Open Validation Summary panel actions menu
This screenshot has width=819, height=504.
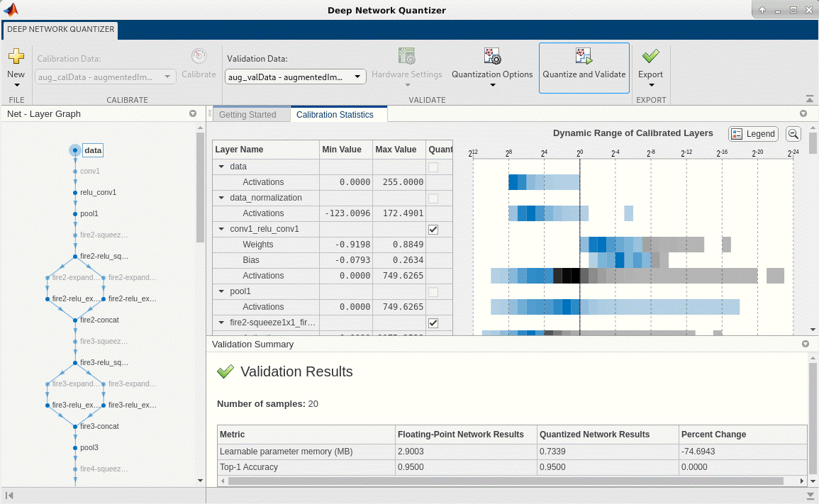point(806,344)
